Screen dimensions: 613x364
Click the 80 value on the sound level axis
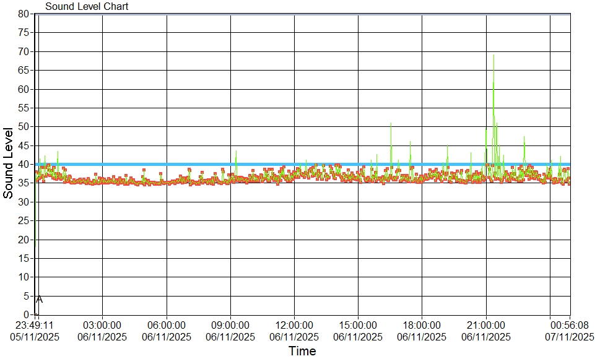[24, 14]
